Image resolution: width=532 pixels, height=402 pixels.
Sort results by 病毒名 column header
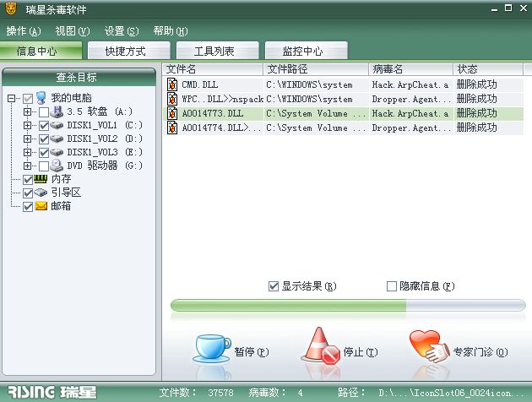coord(410,68)
